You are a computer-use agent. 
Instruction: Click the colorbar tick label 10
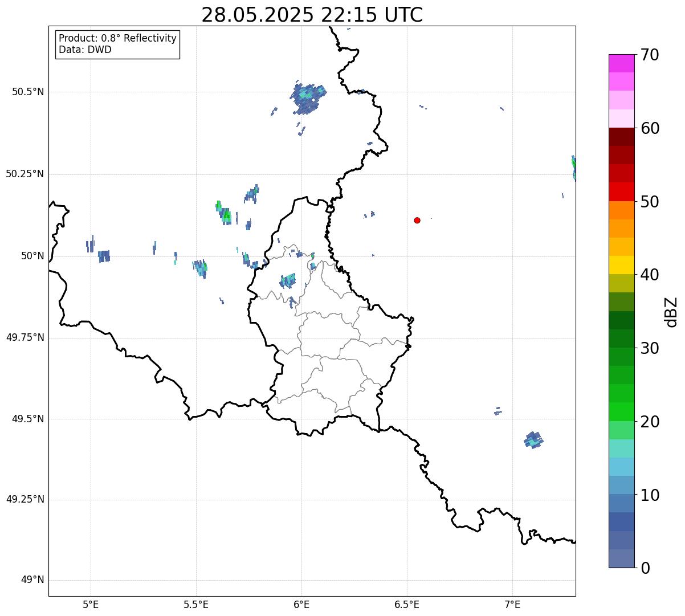(x=650, y=495)
